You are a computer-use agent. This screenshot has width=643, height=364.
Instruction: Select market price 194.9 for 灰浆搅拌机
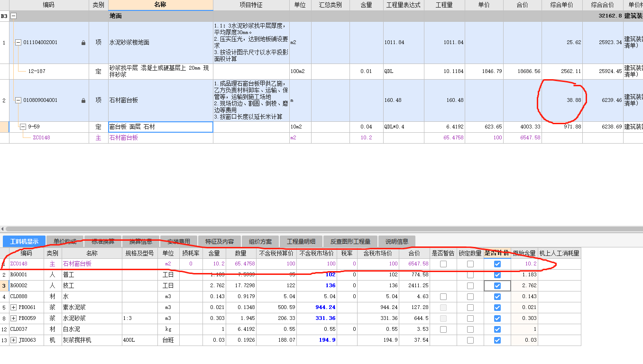click(317, 340)
